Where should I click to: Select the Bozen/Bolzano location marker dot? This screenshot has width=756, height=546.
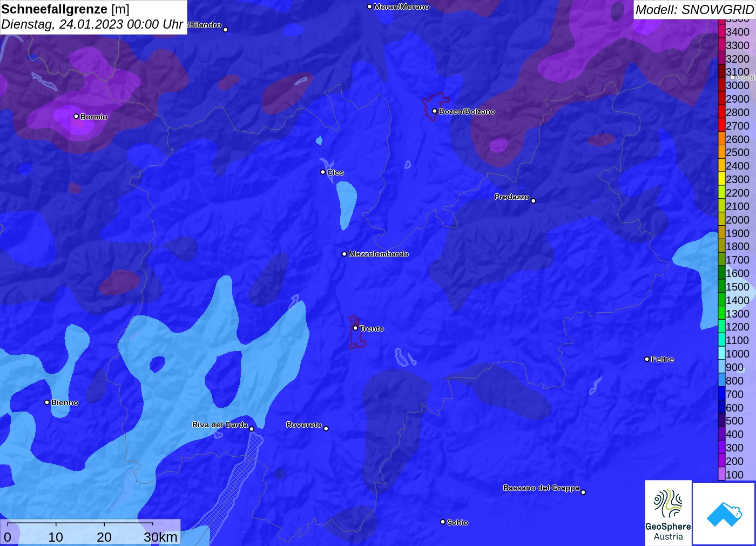click(x=435, y=111)
